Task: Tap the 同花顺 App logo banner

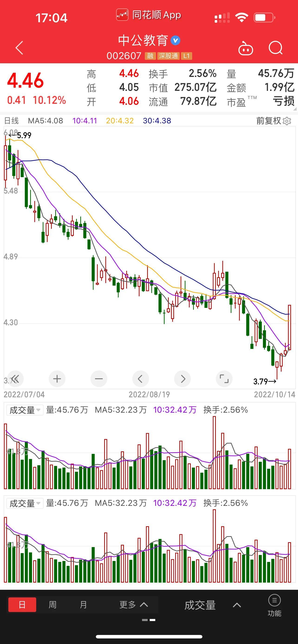Action: pyautogui.click(x=149, y=15)
